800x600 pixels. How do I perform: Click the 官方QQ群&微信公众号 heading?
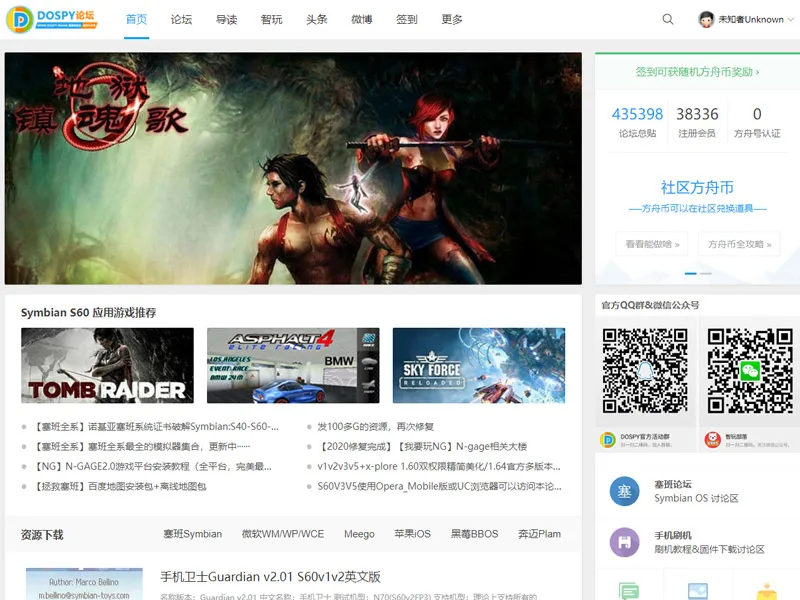click(x=650, y=305)
